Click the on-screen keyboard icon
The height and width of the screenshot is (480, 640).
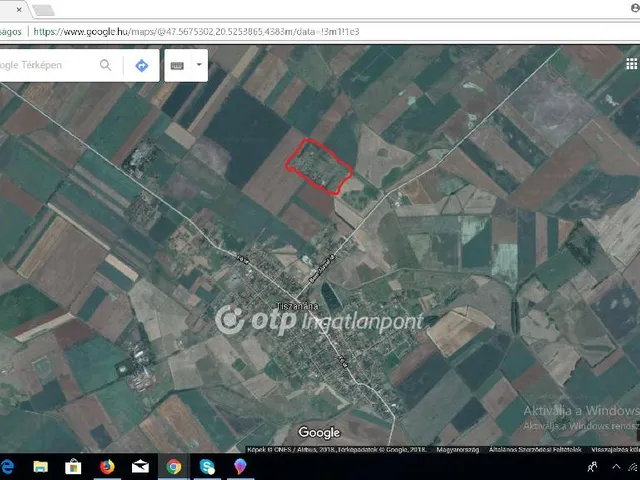178,66
